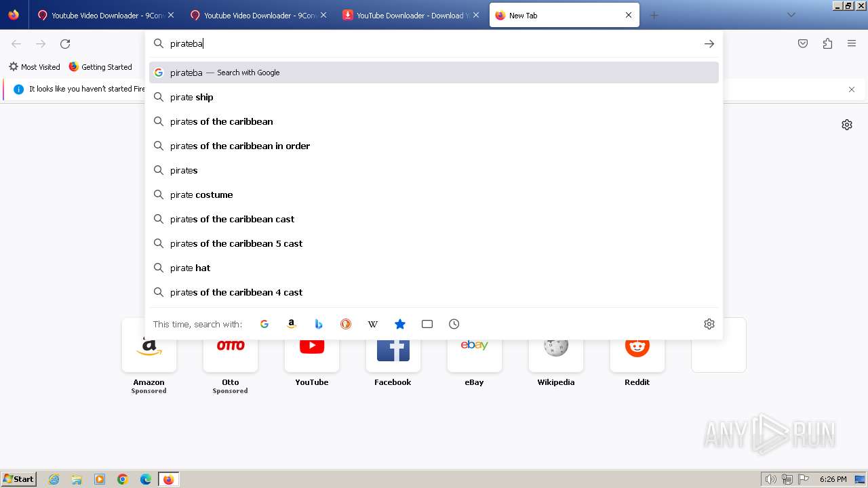This screenshot has height=488, width=868.
Task: List all tabs with chevron button
Action: [x=791, y=15]
